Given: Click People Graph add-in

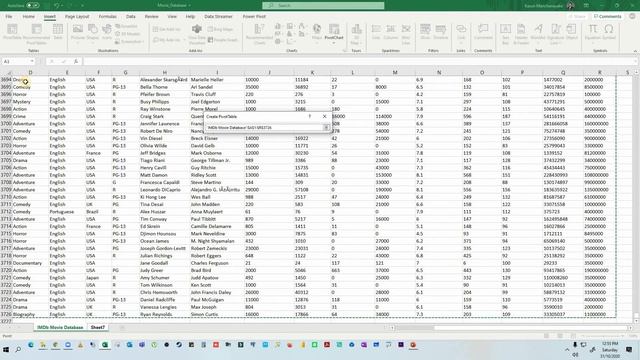Looking at the screenshot, I should tap(223, 40).
